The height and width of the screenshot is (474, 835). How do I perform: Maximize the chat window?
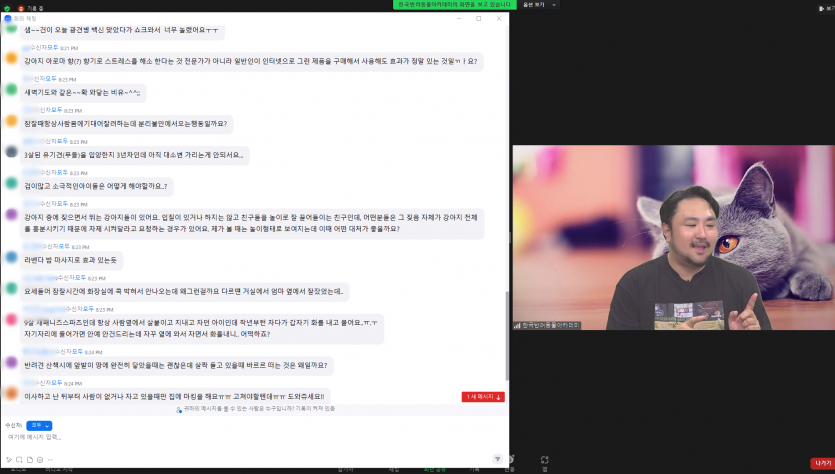(478, 19)
